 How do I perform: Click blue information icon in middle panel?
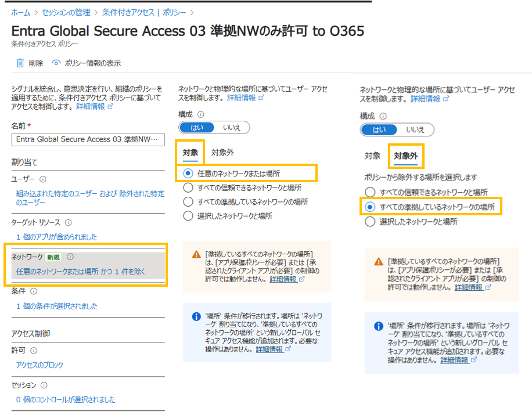click(196, 317)
